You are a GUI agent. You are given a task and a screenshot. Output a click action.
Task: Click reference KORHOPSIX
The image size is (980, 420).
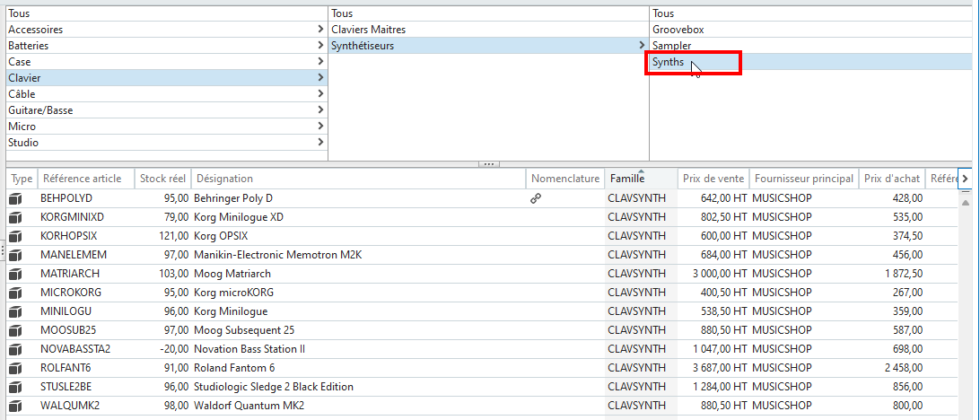point(69,236)
